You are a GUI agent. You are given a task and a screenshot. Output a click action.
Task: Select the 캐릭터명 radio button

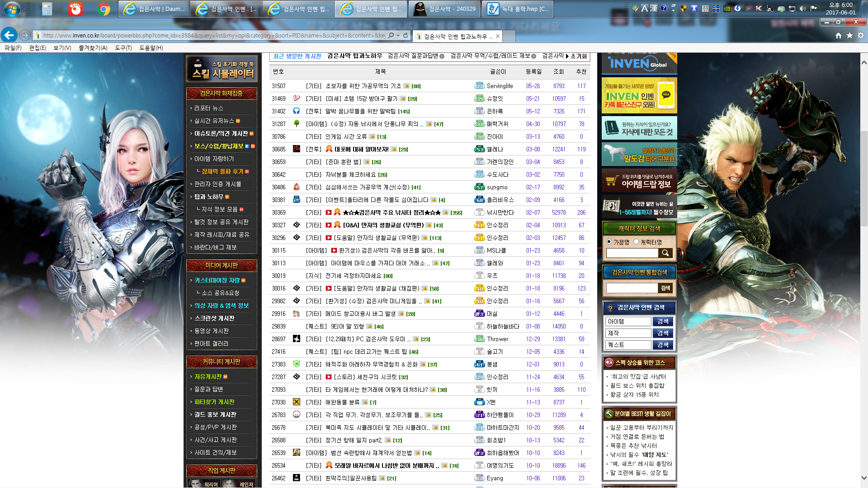[x=637, y=241]
